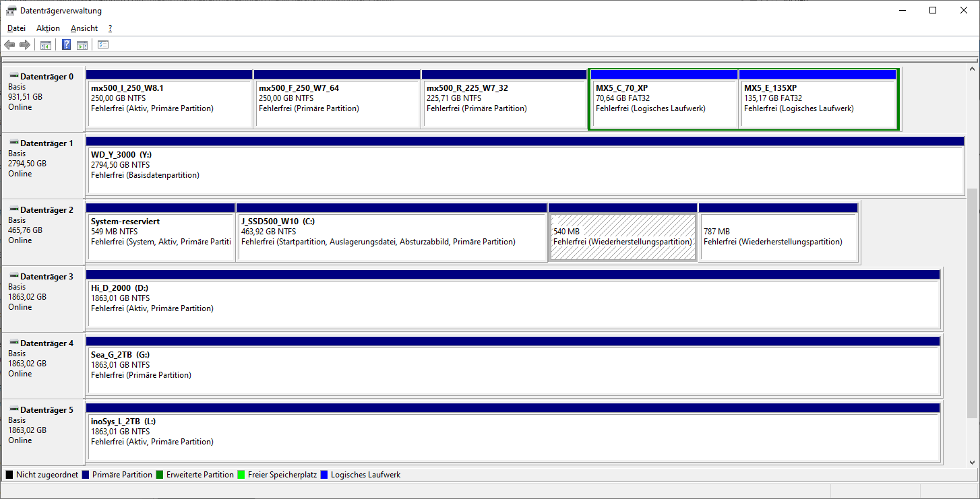The width and height of the screenshot is (980, 499).
Task: Click the Datenträger 3 disk icon
Action: [x=13, y=276]
